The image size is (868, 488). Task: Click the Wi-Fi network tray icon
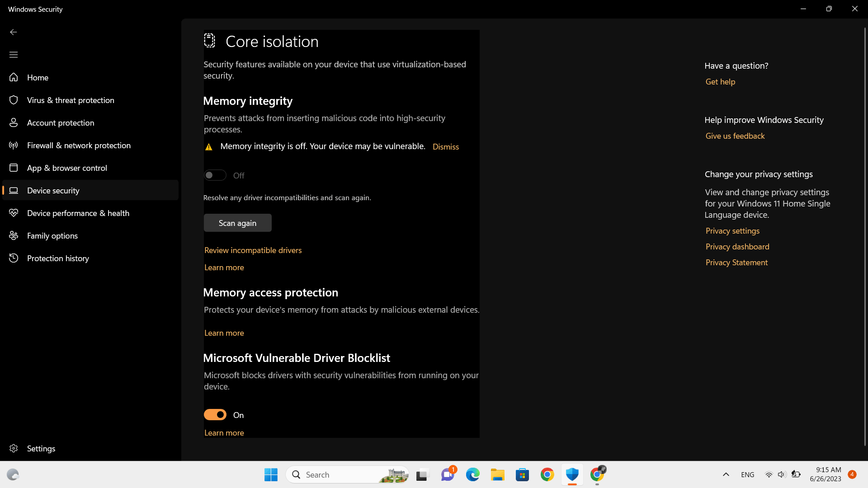(769, 474)
